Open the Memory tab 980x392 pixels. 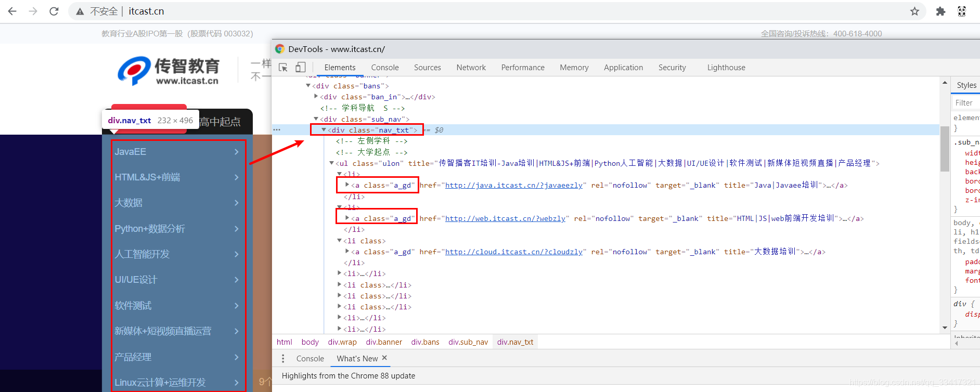click(574, 68)
